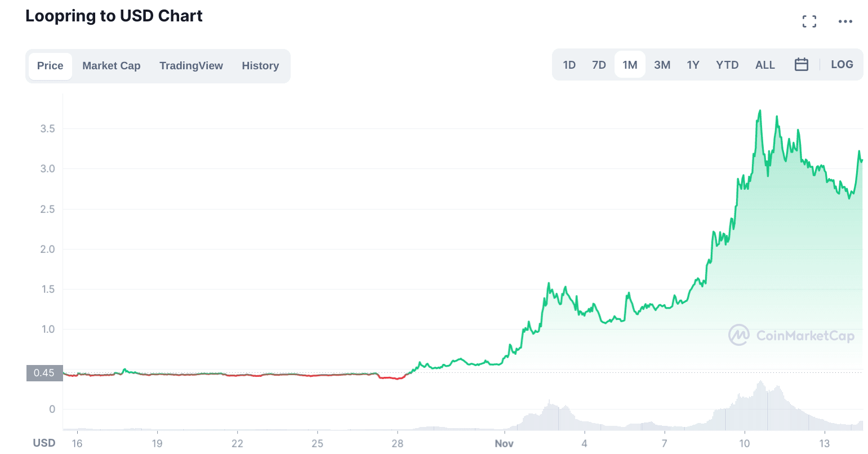Screen dimensions: 868x454
Task: Click the CoinMarketCap watermark logo
Action: [x=791, y=336]
